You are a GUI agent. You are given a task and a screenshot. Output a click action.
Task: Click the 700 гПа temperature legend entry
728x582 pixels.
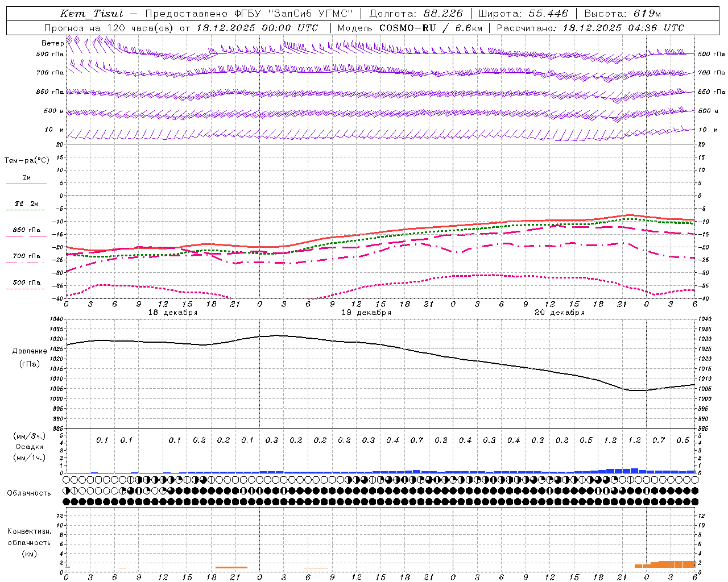(x=26, y=259)
